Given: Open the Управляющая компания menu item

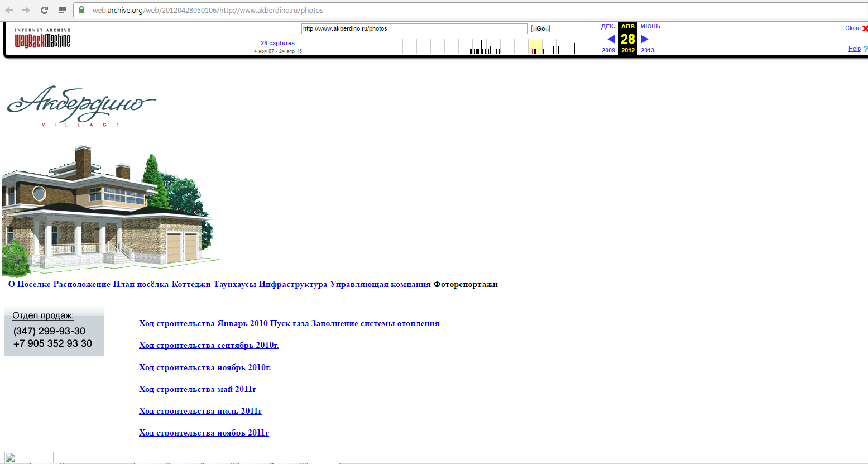Looking at the screenshot, I should pos(380,284).
